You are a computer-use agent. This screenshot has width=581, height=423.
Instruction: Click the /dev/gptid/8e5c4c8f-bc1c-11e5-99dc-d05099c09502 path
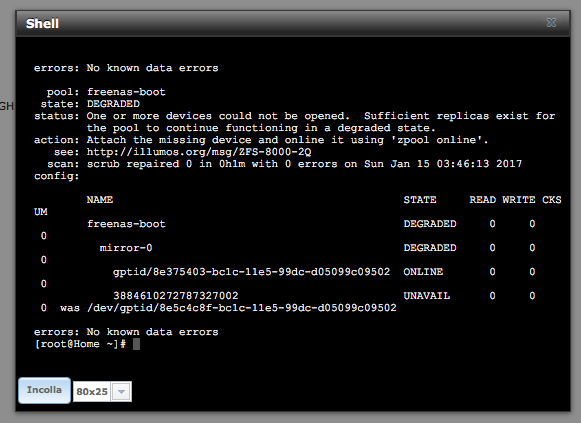pos(242,308)
